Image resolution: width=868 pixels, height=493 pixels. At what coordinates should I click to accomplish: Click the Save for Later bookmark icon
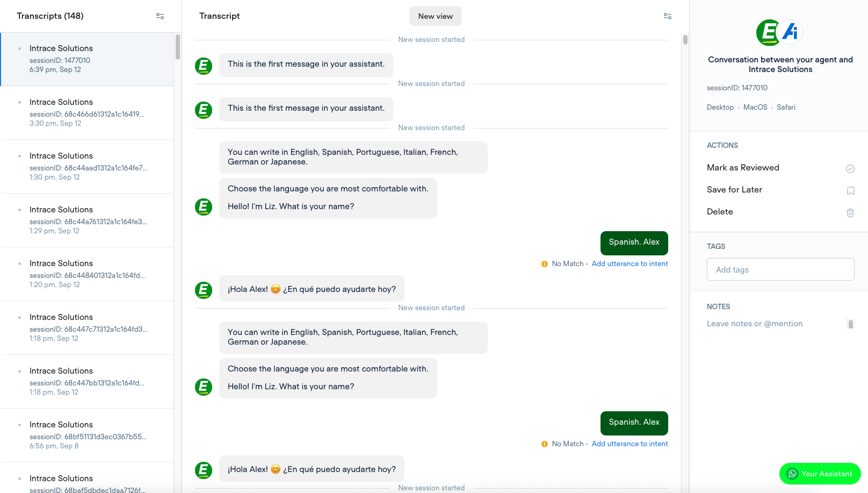coord(851,191)
